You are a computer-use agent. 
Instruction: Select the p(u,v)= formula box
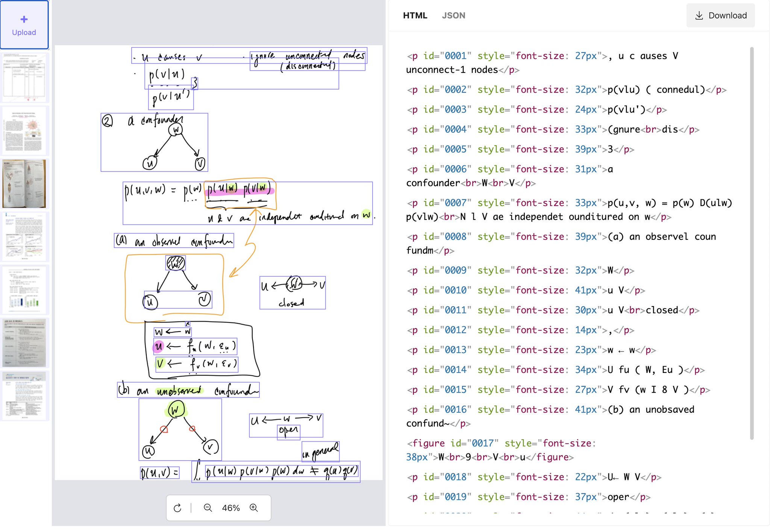tap(160, 473)
